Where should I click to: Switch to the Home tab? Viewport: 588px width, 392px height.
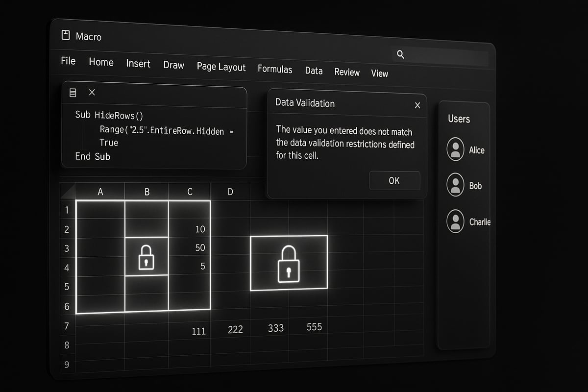point(100,63)
